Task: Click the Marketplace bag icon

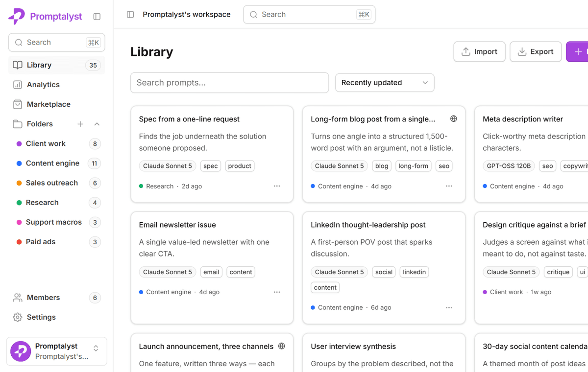Action: point(18,104)
